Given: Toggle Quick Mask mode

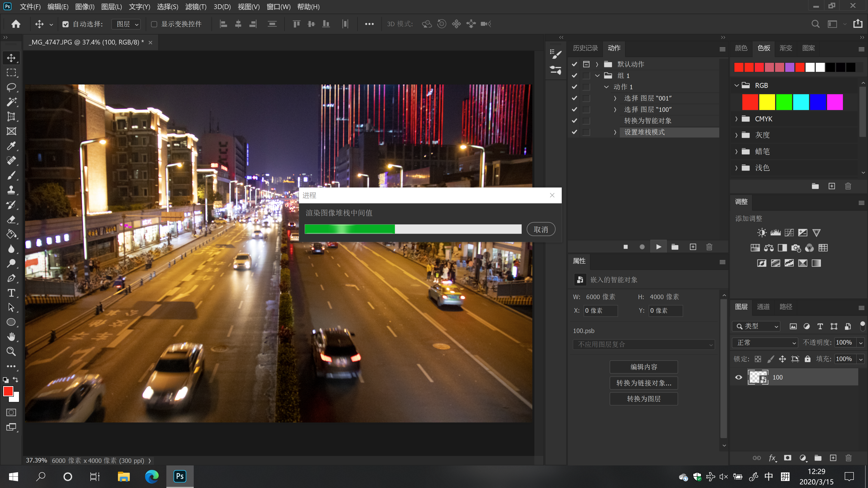Looking at the screenshot, I should point(11,413).
